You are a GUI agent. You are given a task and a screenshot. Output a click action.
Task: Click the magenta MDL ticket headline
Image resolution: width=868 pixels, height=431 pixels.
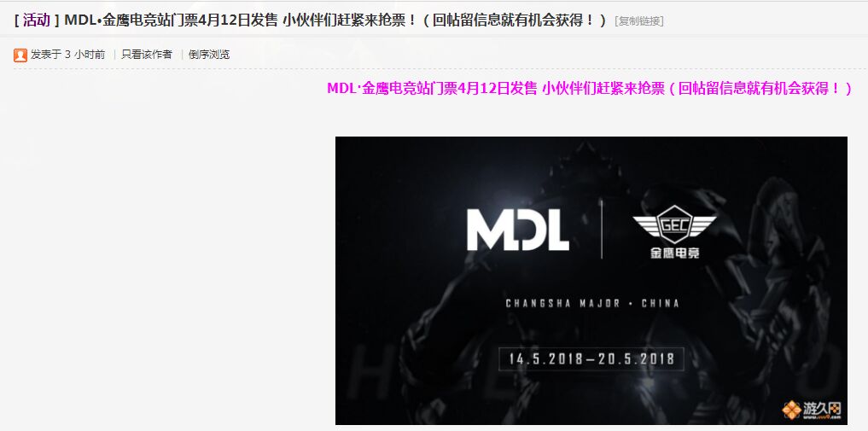tap(590, 89)
